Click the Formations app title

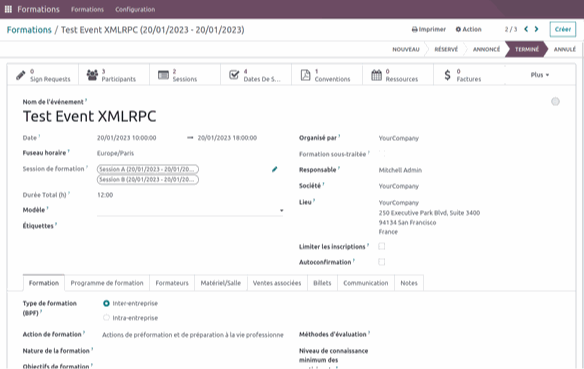click(x=38, y=9)
